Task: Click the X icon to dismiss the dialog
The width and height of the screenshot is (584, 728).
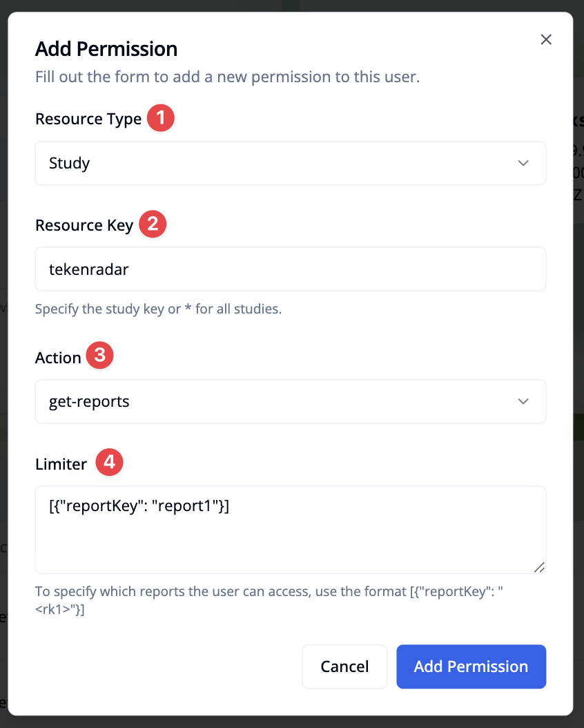Action: coord(546,39)
